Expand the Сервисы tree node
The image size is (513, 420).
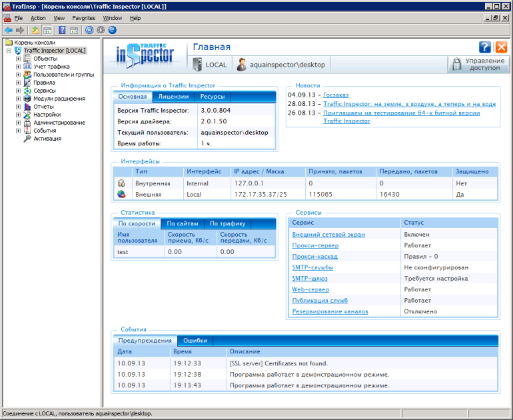tap(19, 91)
